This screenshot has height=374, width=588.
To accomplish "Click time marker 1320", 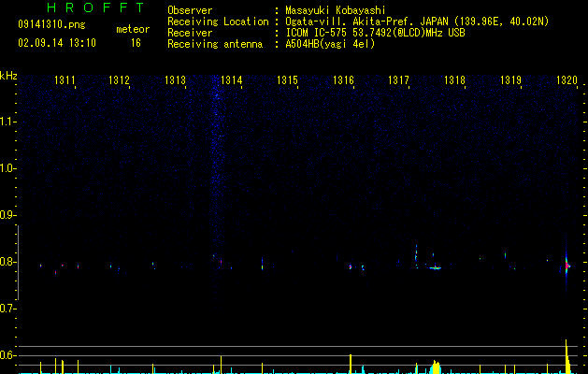I will (566, 80).
